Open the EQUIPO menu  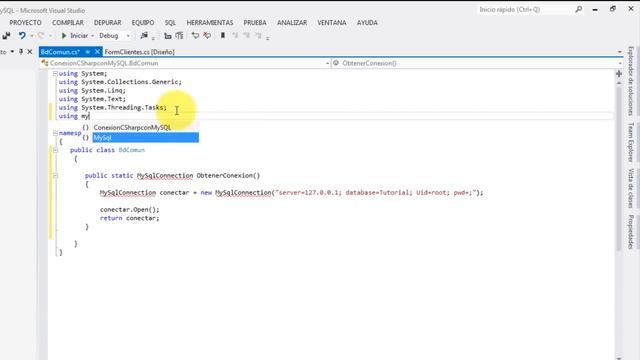[143, 23]
